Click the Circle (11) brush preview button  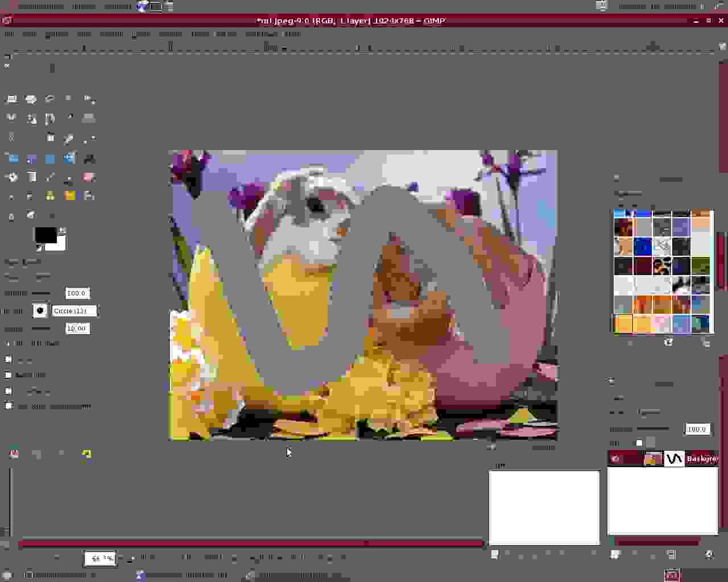tap(40, 311)
